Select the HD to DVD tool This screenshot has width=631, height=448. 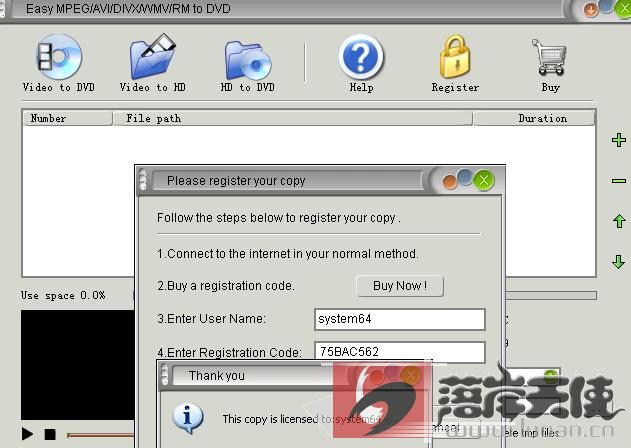point(248,64)
